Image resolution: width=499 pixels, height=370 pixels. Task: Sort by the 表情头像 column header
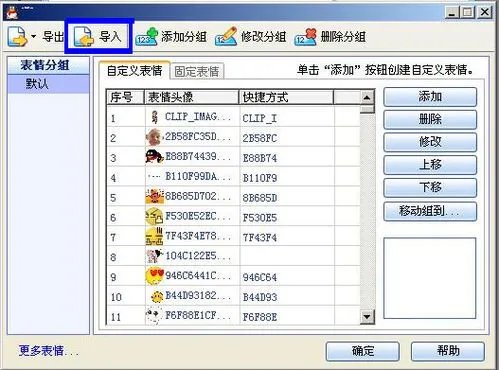pyautogui.click(x=192, y=97)
